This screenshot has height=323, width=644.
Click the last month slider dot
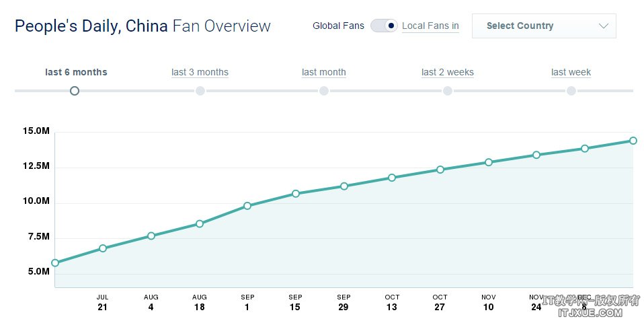tap(323, 91)
